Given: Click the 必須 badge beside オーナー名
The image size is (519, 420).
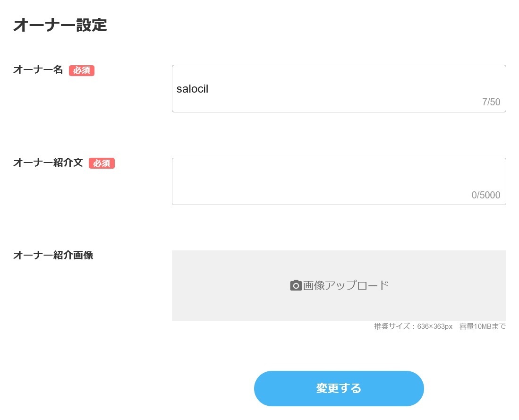Looking at the screenshot, I should pyautogui.click(x=82, y=70).
